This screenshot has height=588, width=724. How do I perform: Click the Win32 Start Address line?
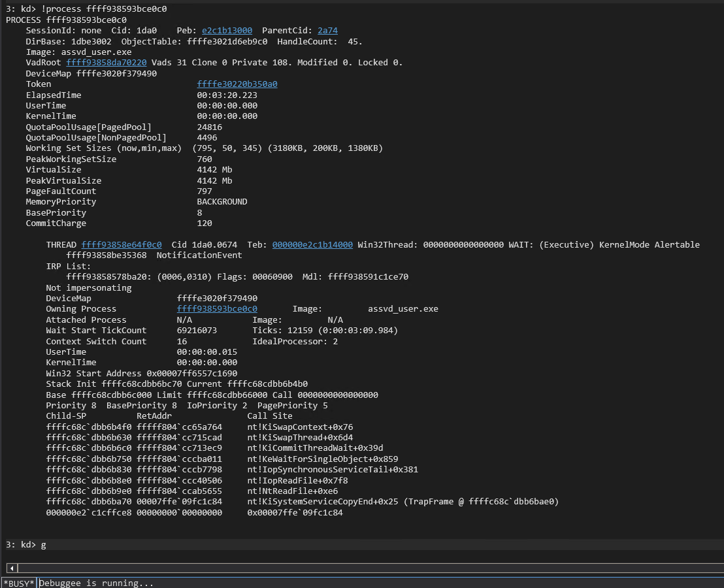tap(141, 374)
